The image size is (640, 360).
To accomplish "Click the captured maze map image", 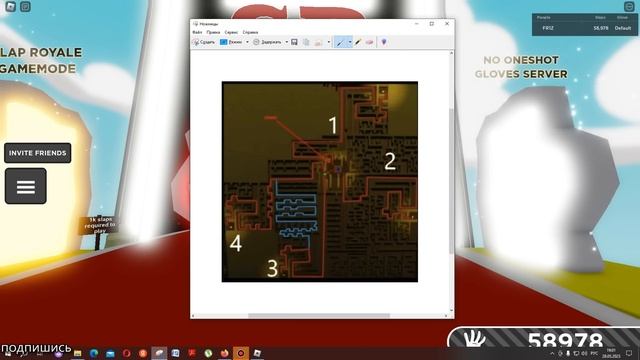I will pos(320,182).
